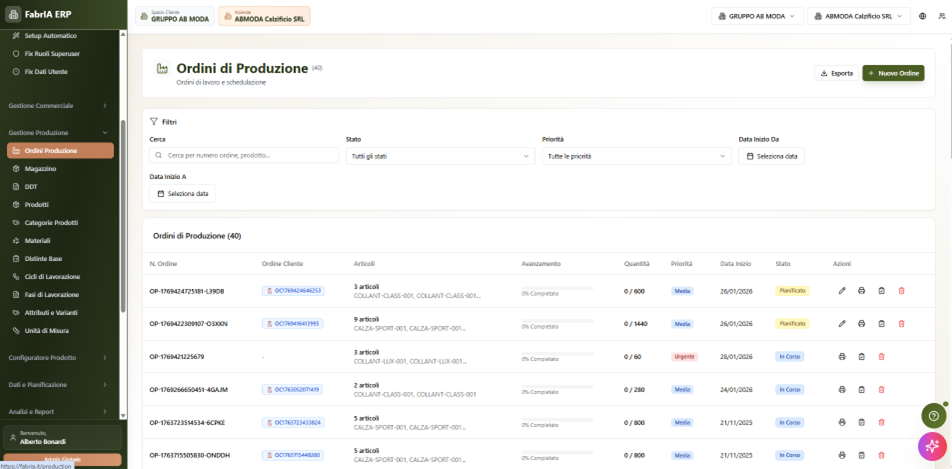Print order OP-1769266650451-4GAJM

point(842,389)
